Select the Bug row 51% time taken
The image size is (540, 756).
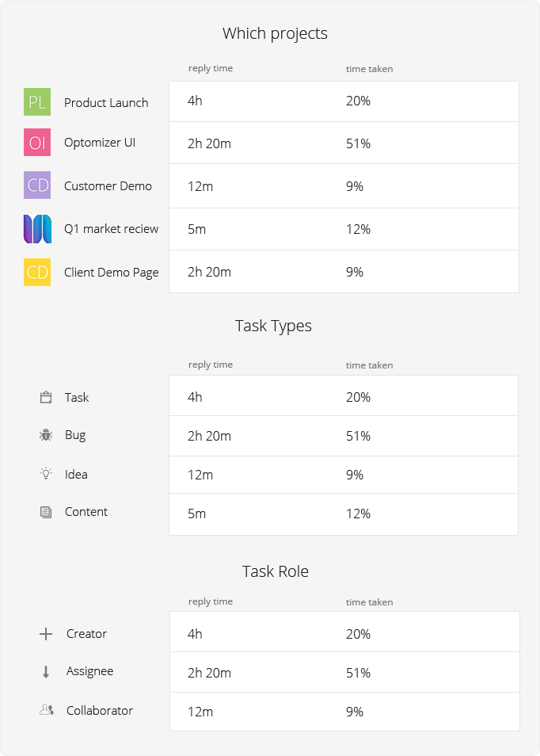point(358,436)
